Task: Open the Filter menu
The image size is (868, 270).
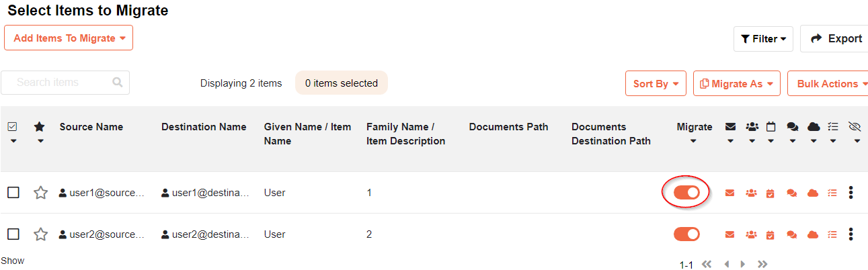Action: point(763,39)
